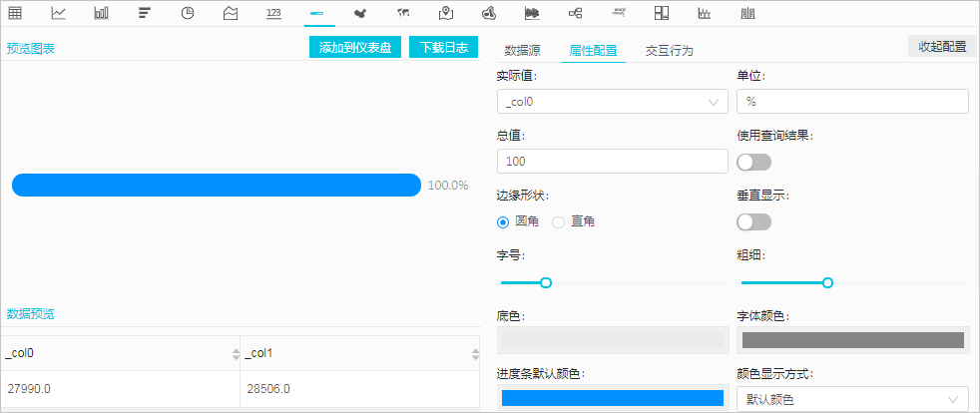Switch to the 交互行为 tab

[670, 51]
